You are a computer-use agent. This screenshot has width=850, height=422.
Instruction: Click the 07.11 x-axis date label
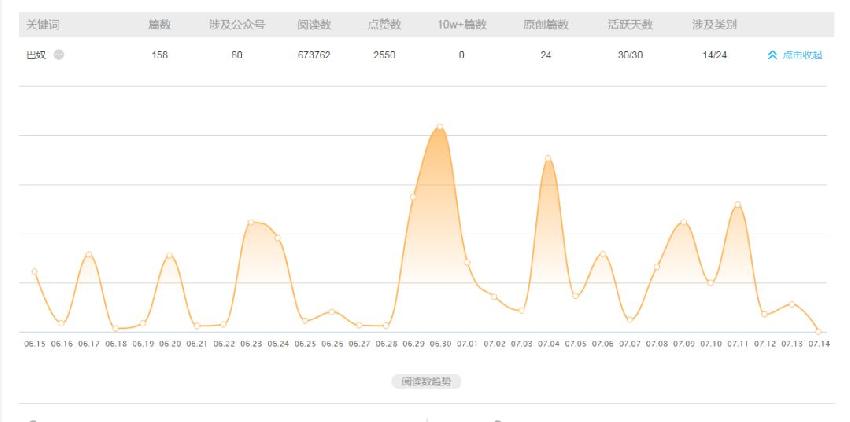coord(737,344)
